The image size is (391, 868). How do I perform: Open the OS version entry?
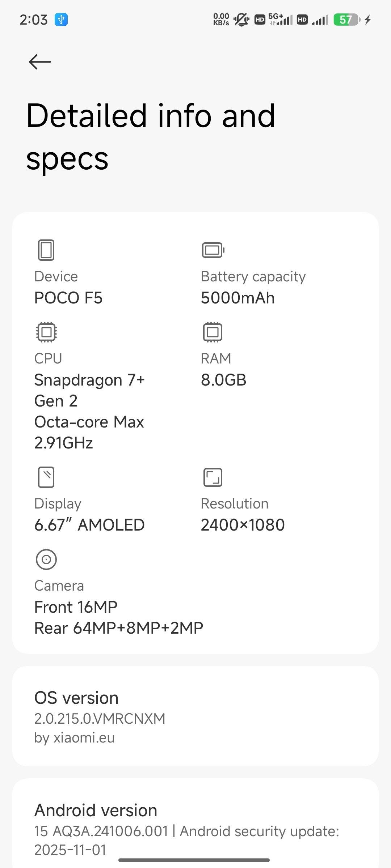195,716
